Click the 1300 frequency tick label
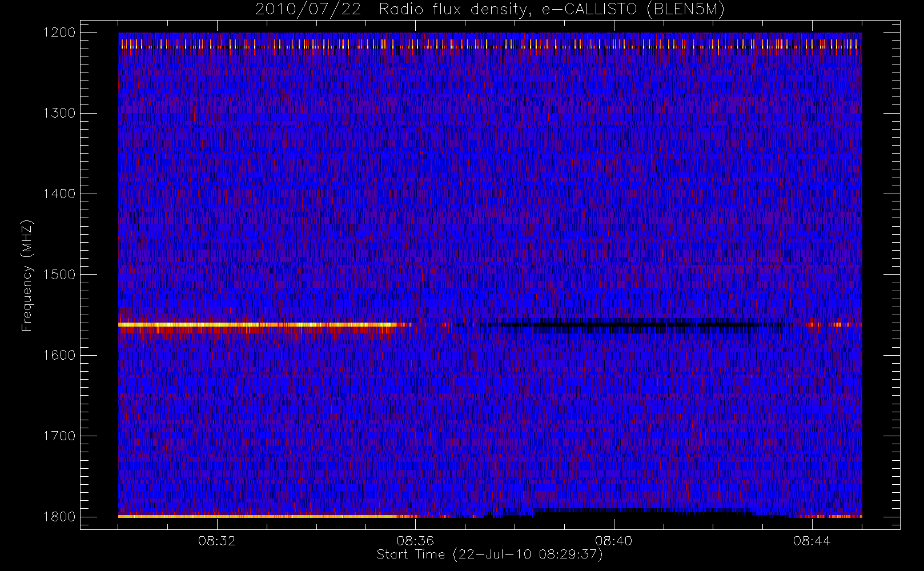Image resolution: width=924 pixels, height=571 pixels. tap(59, 113)
